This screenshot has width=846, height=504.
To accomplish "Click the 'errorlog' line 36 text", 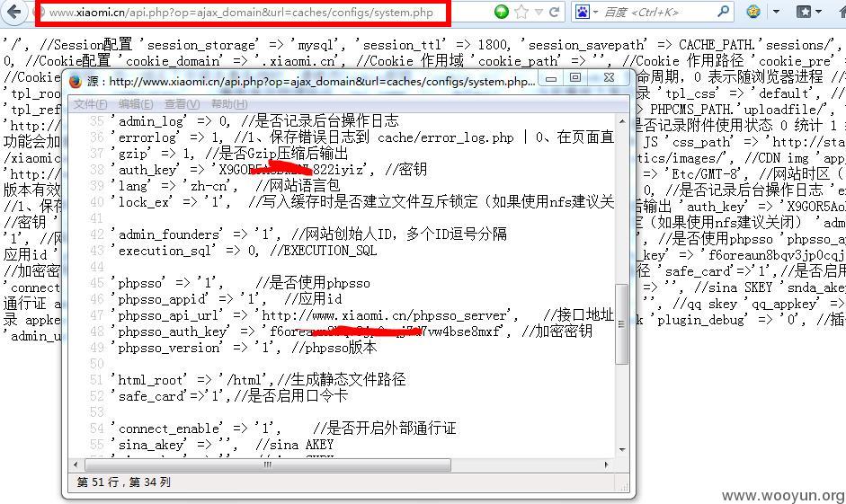I will pyautogui.click(x=362, y=137).
